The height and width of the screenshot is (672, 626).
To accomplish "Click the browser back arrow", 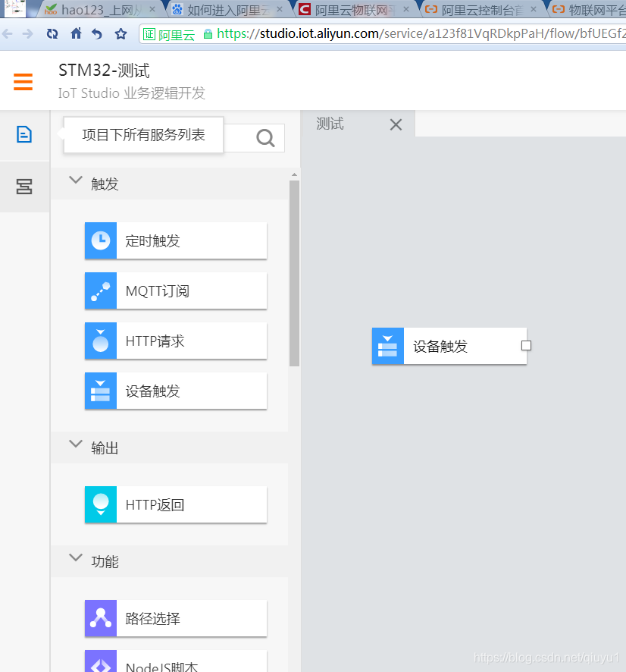I will [x=8, y=33].
